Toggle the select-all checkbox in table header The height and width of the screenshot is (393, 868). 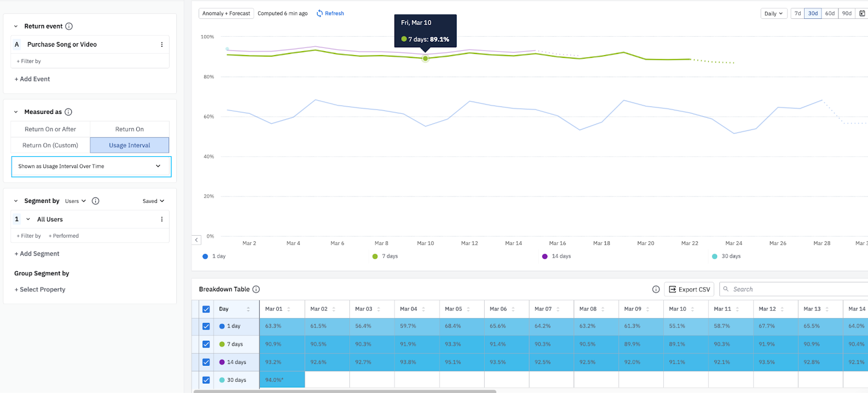[206, 309]
